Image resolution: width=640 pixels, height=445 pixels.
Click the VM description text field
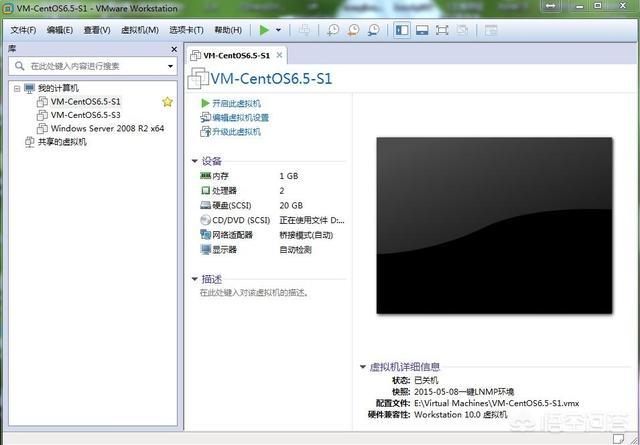click(x=254, y=293)
